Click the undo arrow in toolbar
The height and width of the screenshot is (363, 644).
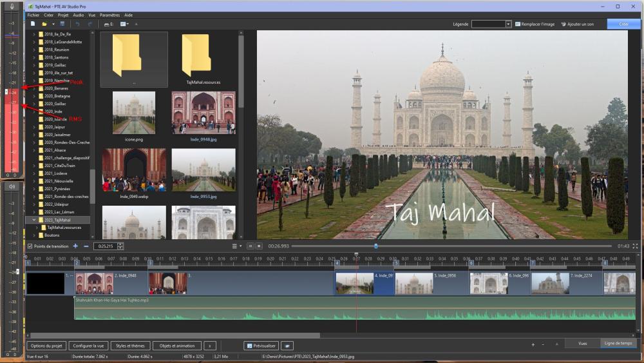(78, 24)
